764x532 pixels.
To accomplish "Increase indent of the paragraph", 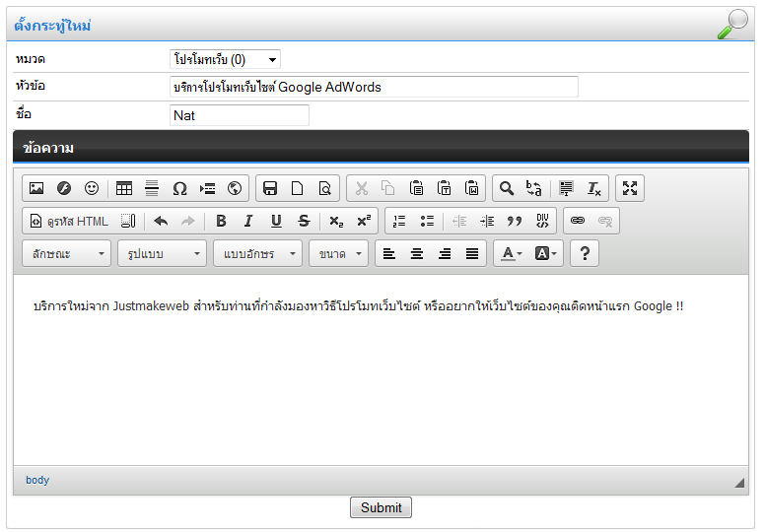I will 487,221.
